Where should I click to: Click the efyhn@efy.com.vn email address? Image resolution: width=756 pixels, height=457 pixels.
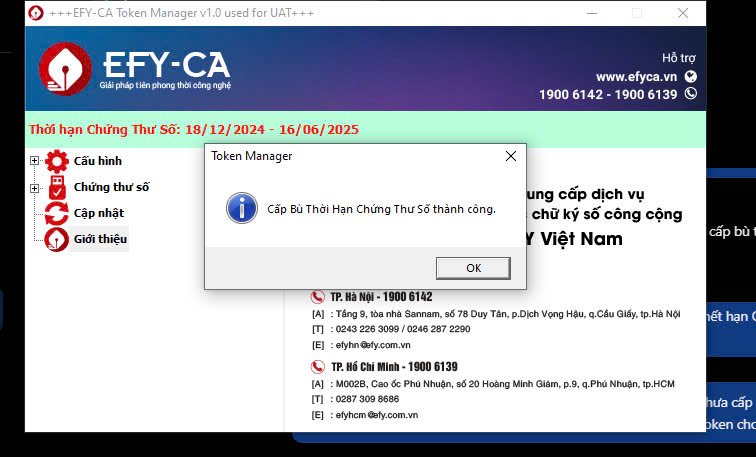click(373, 345)
